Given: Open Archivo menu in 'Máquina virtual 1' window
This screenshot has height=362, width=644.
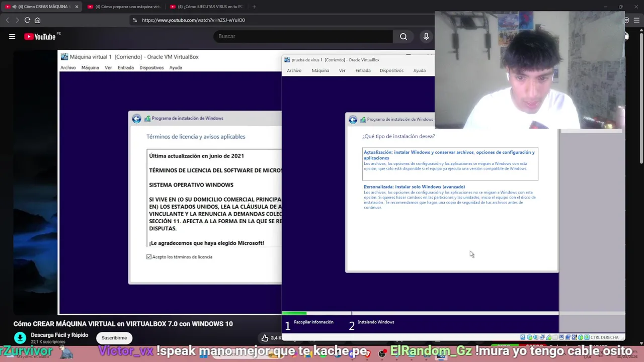Looking at the screenshot, I should (68, 68).
